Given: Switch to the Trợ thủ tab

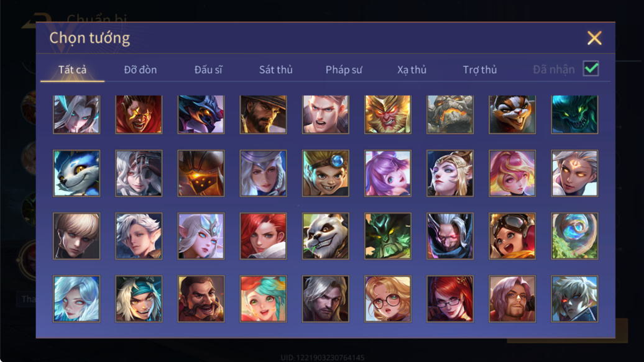Looking at the screenshot, I should 480,70.
